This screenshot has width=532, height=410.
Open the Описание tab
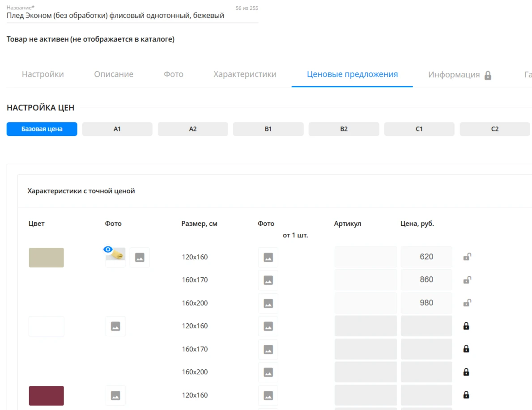coord(114,74)
